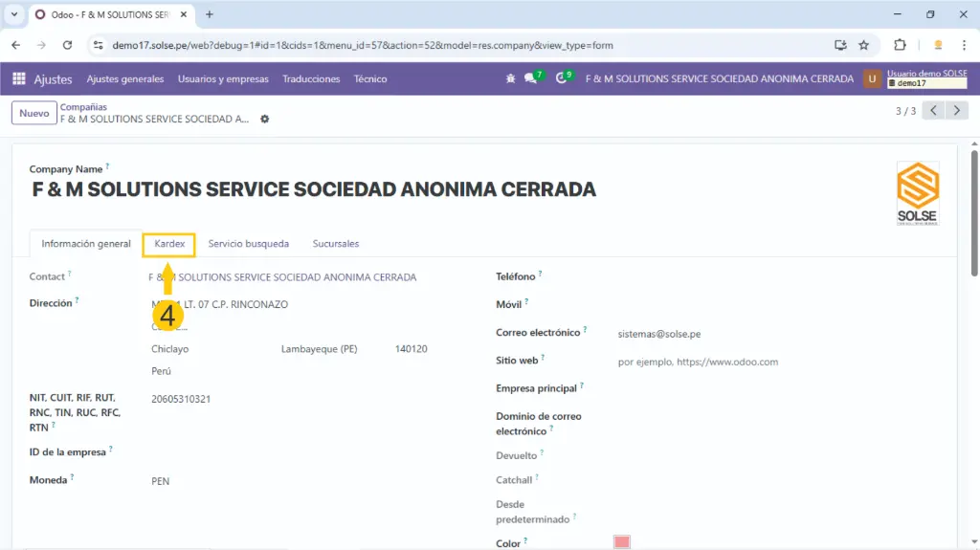Pick the pink Color swatch
The height and width of the screenshot is (550, 980).
[622, 542]
